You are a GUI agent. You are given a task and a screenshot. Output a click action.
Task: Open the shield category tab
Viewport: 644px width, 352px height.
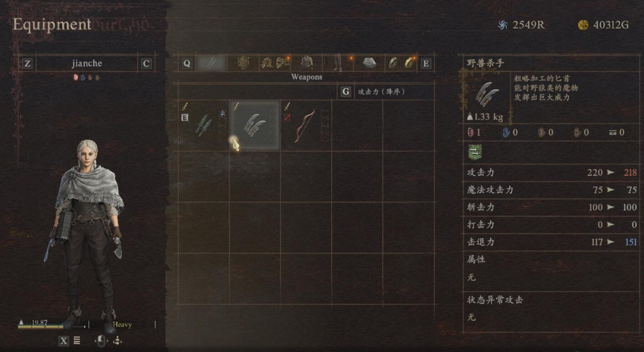point(244,63)
